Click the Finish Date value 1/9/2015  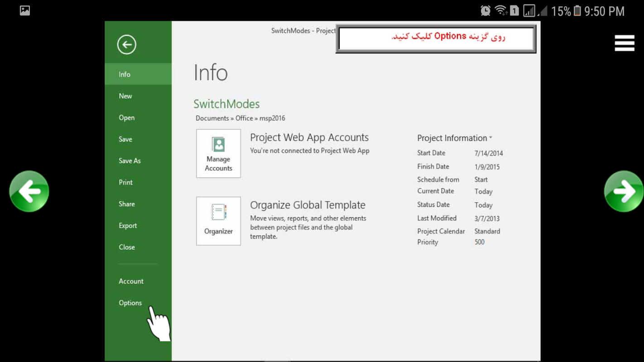coord(487,167)
